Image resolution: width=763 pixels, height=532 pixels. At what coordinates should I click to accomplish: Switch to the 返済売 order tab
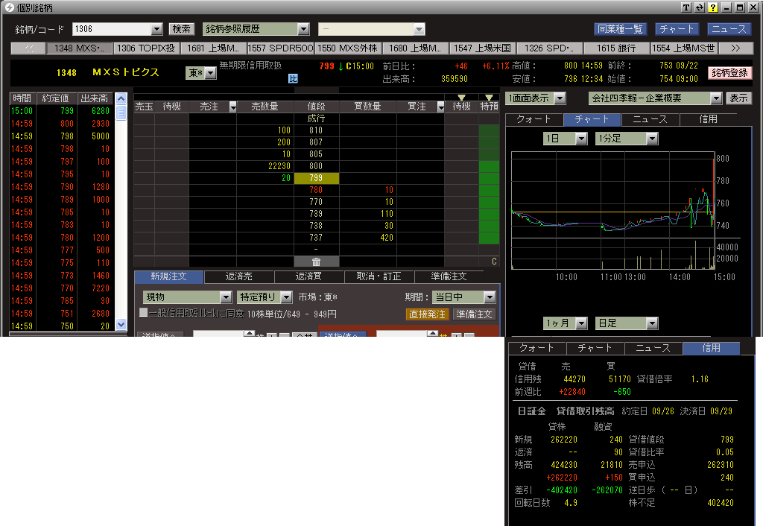[239, 276]
